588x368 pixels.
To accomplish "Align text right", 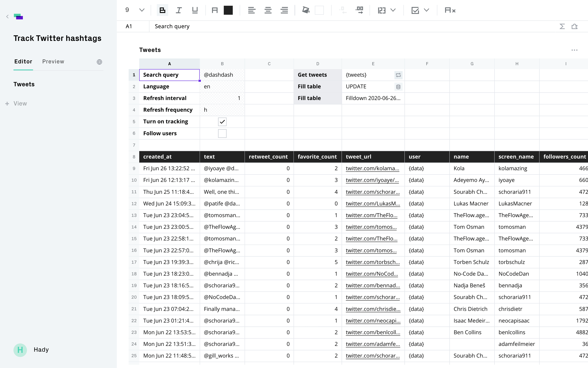I will coord(284,10).
